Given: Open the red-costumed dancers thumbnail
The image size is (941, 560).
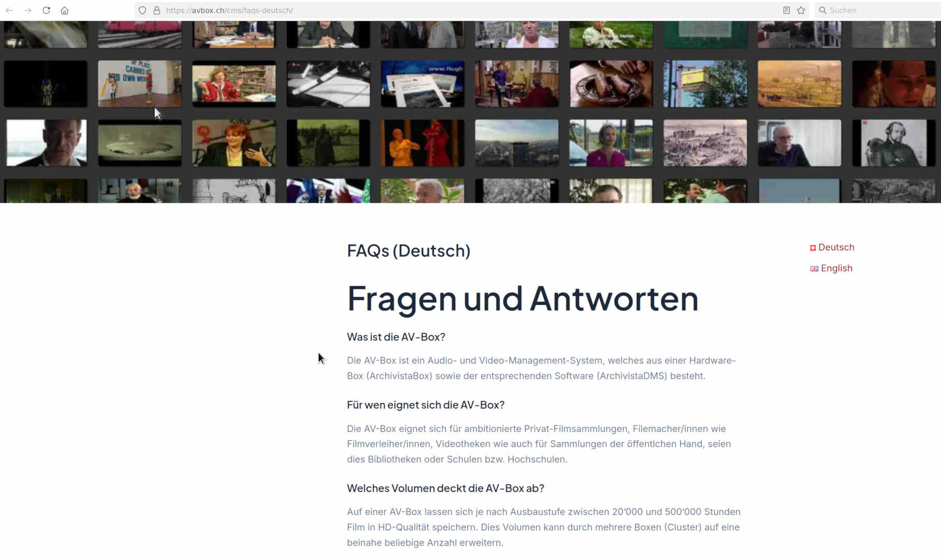Looking at the screenshot, I should pyautogui.click(x=423, y=143).
